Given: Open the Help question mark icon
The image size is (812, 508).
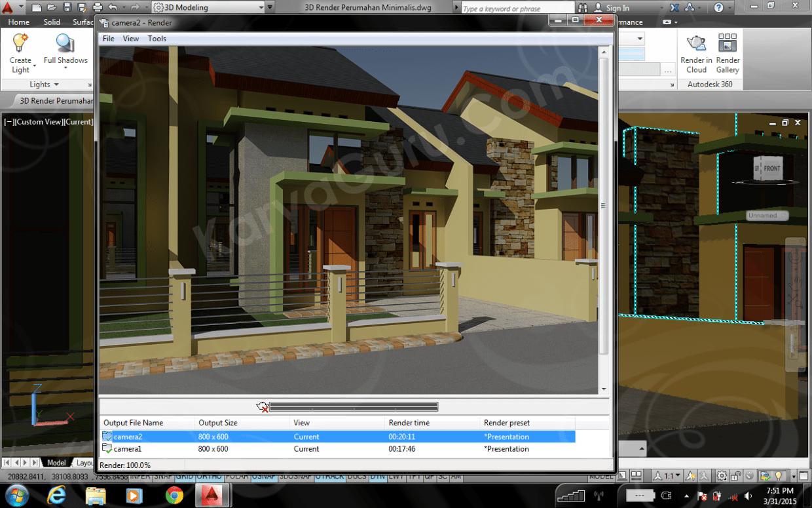Looking at the screenshot, I should (x=719, y=8).
